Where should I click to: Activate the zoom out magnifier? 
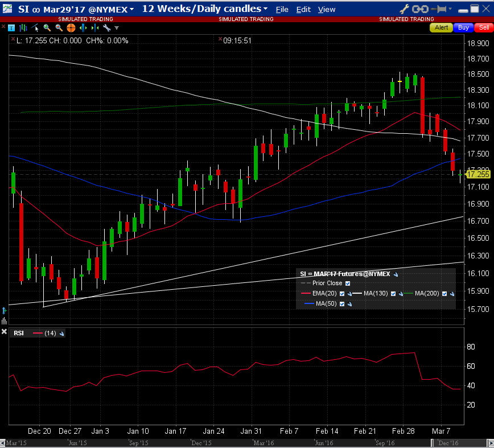pyautogui.click(x=59, y=28)
